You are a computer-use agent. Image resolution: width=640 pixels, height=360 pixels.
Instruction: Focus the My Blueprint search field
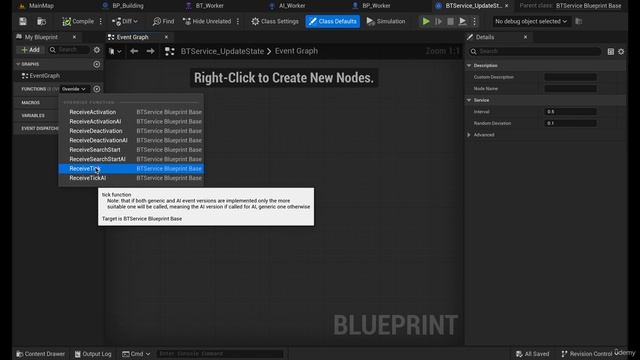pos(69,50)
